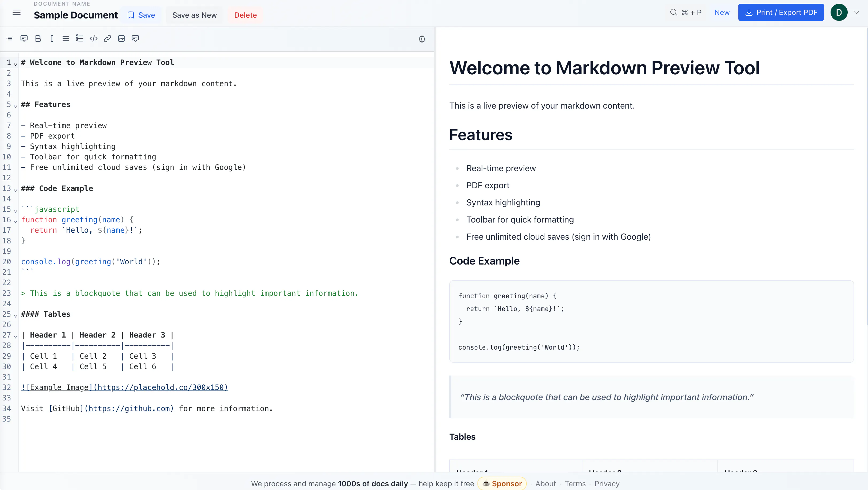Click editor line '# Welcome to Markdown Preview Tool'

click(98, 63)
